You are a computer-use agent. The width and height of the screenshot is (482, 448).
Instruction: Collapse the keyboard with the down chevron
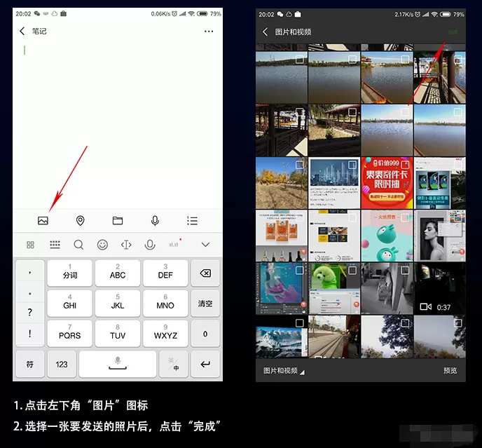coord(205,245)
